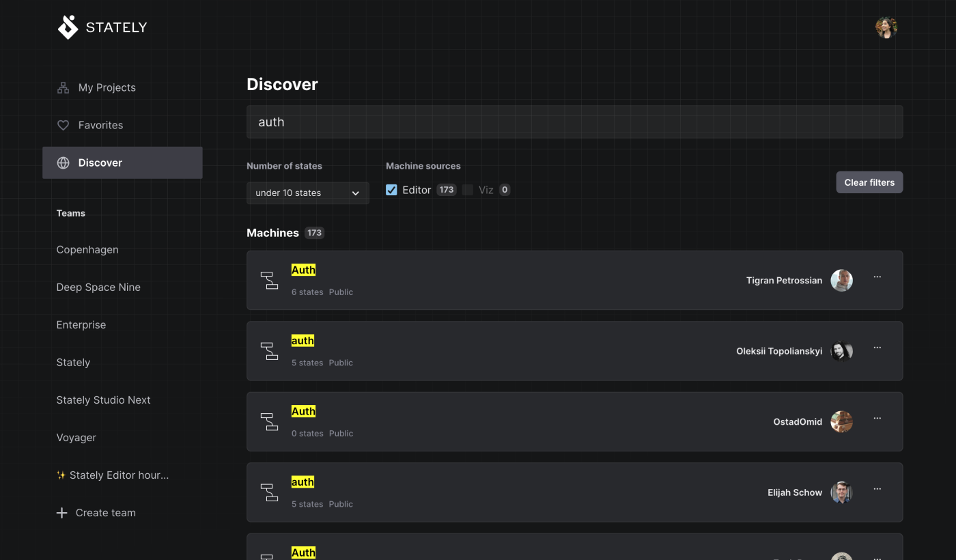This screenshot has width=956, height=560.
Task: Click the Stately logo icon
Action: click(x=68, y=27)
